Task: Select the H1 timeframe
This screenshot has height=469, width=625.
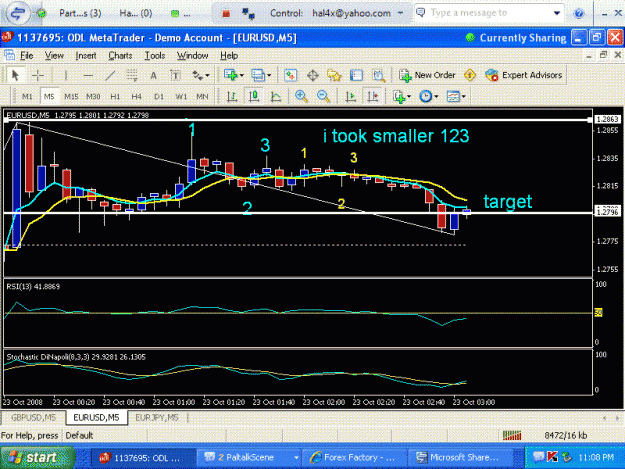Action: click(115, 96)
